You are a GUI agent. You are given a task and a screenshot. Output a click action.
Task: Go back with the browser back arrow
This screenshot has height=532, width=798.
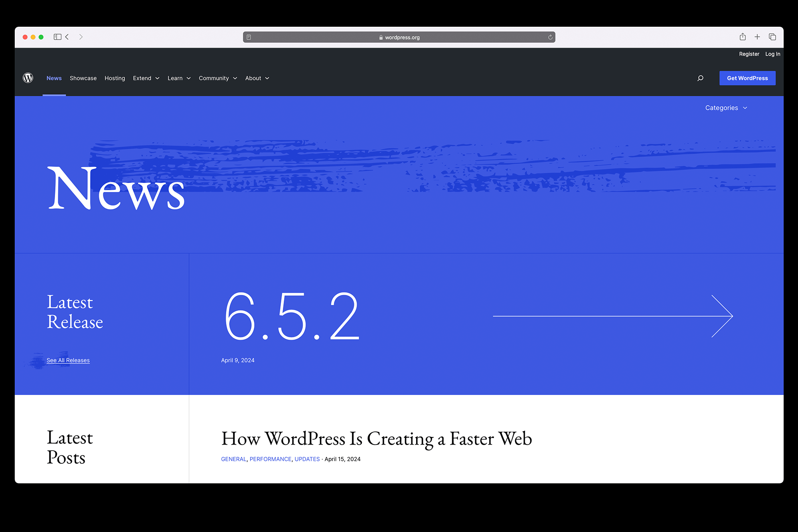point(67,37)
